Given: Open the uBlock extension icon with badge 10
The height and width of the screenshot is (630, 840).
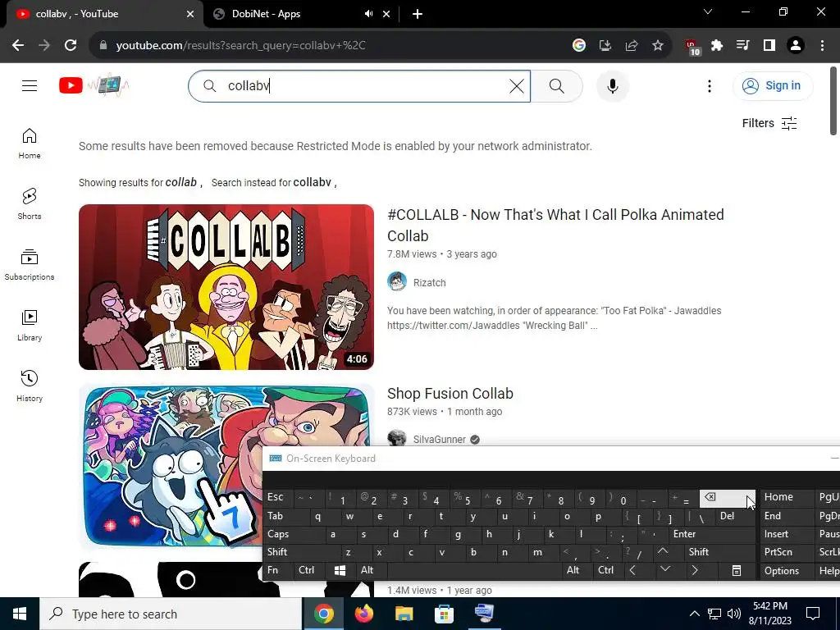Looking at the screenshot, I should point(692,47).
